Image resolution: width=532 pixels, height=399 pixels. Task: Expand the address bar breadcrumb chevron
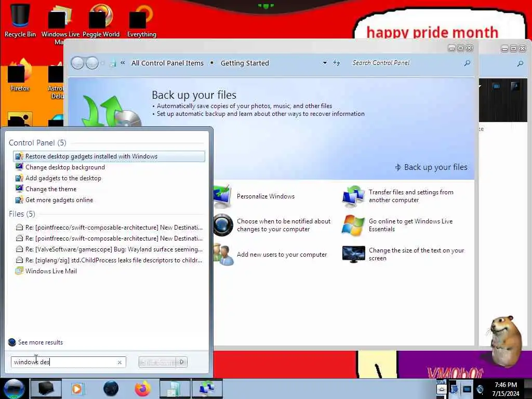pos(123,63)
